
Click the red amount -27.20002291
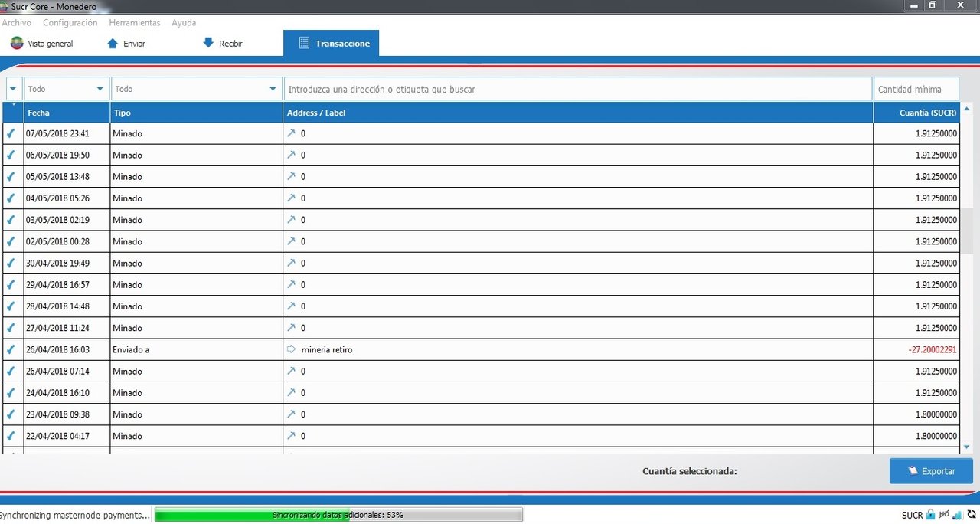(x=933, y=350)
